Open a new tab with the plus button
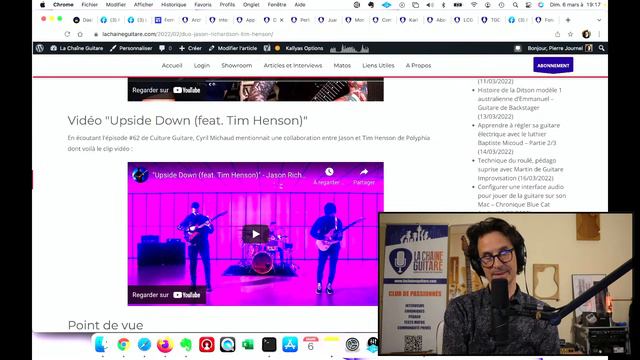The height and width of the screenshot is (360, 640). (x=568, y=20)
